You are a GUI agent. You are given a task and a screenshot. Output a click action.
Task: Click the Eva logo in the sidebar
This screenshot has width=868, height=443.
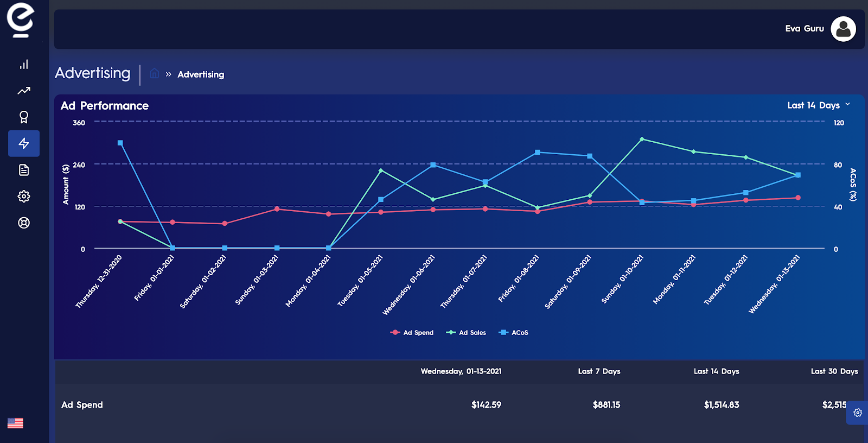tap(21, 20)
